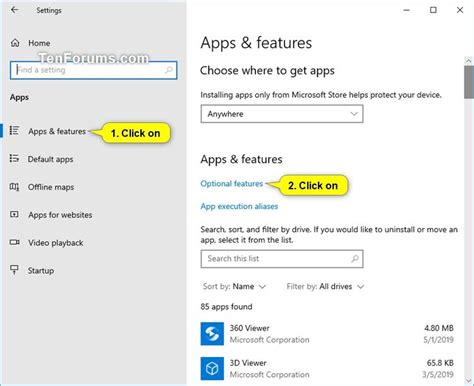Open Default apps section

50,159
